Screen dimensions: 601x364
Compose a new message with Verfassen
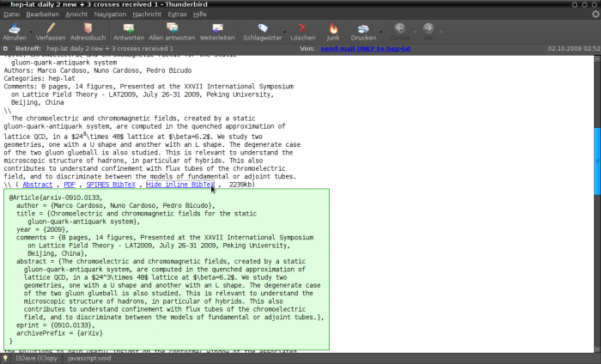click(51, 32)
